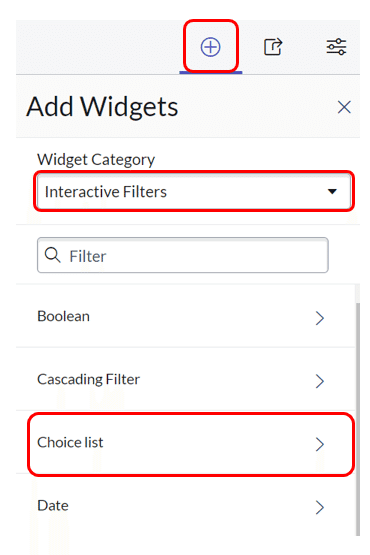Click the Widget Category label

(96, 160)
